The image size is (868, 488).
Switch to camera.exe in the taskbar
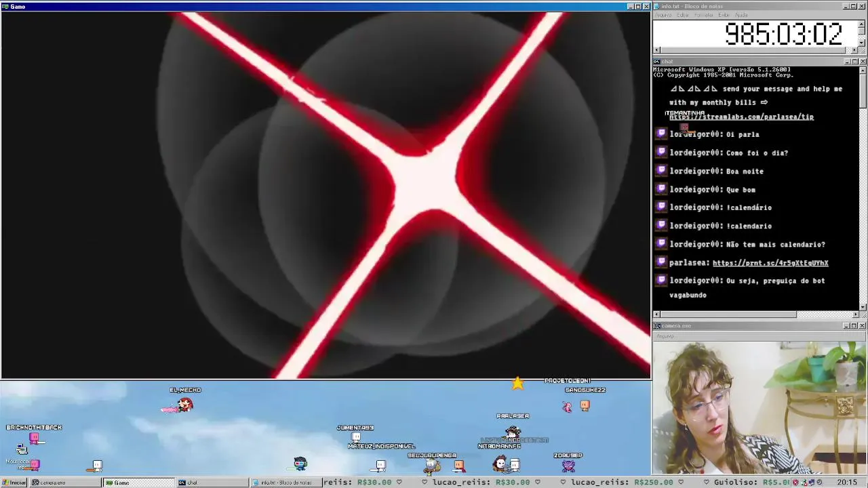[x=65, y=483]
